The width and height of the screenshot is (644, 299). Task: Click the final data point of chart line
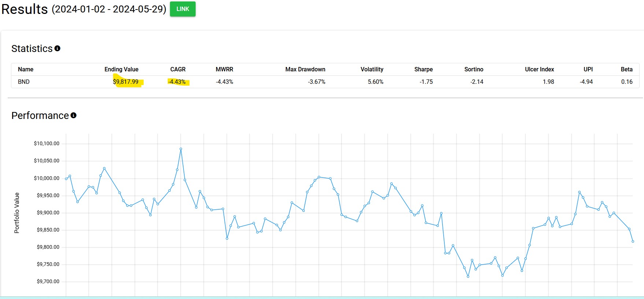(633, 241)
